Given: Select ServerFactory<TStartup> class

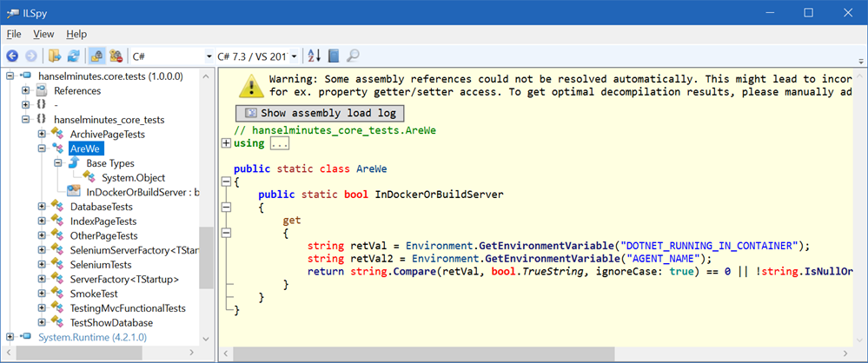Looking at the screenshot, I should [x=124, y=279].
